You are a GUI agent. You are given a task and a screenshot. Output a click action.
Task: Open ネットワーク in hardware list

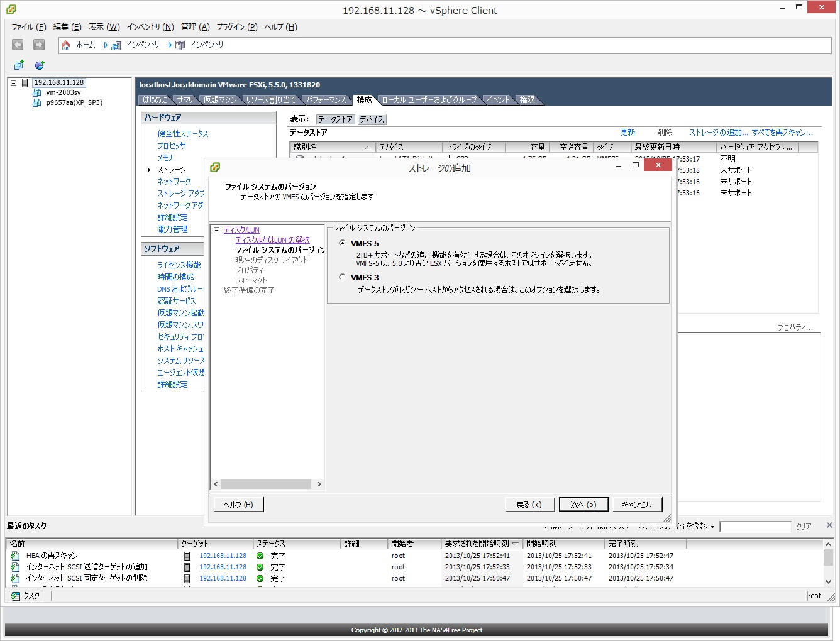[x=174, y=182]
